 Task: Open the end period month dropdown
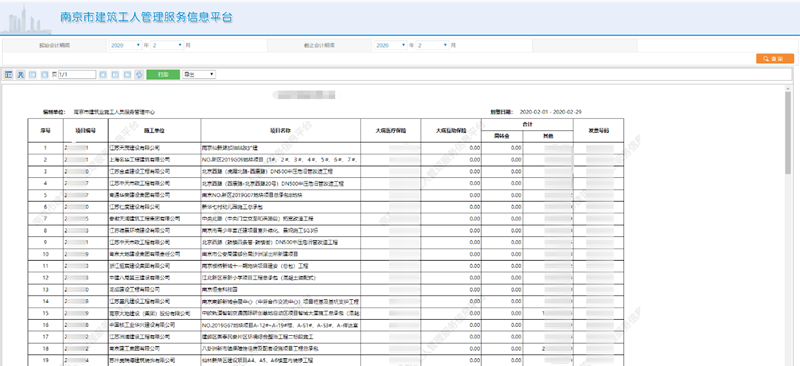[433, 45]
